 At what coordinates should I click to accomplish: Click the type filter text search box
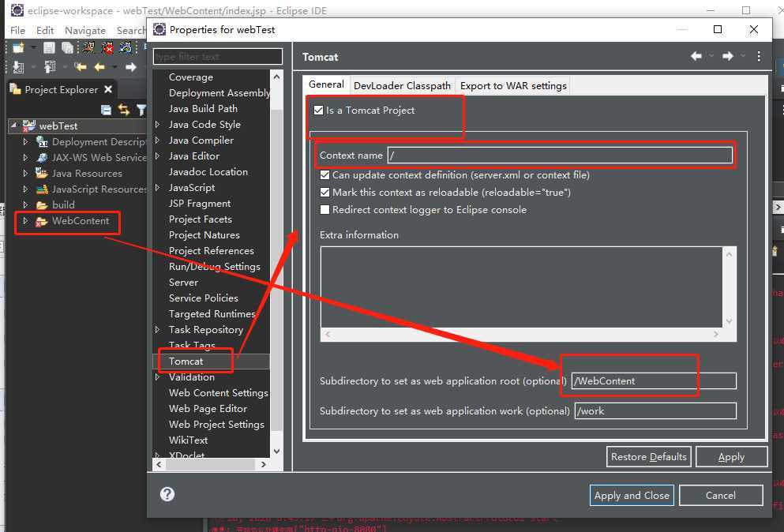click(217, 57)
